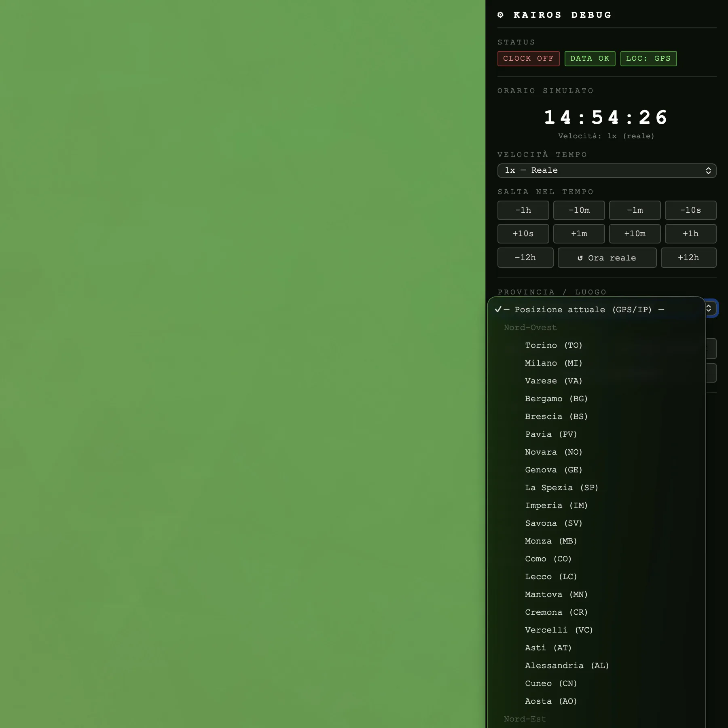Go back twelve hours with −12h
Image resolution: width=728 pixels, height=728 pixels.
(x=525, y=258)
